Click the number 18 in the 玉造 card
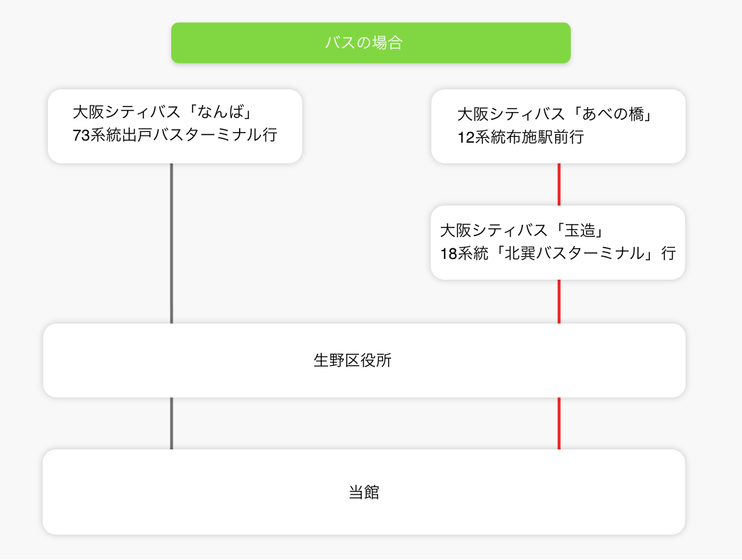Screen dimensions: 742x560 [x=449, y=253]
